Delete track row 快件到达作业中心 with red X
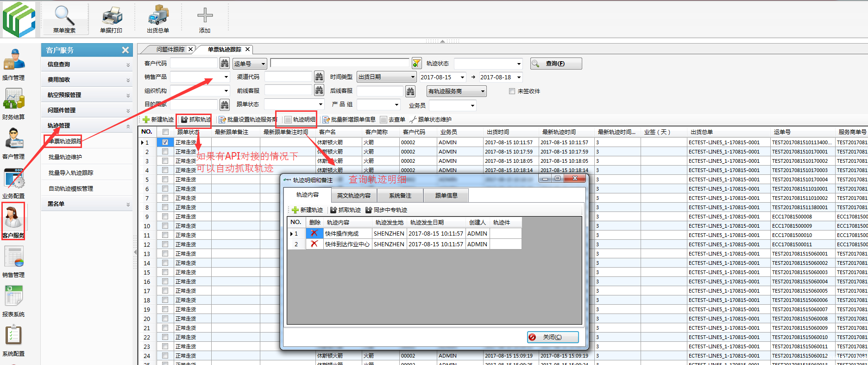Image resolution: width=868 pixels, height=365 pixels. click(x=314, y=244)
